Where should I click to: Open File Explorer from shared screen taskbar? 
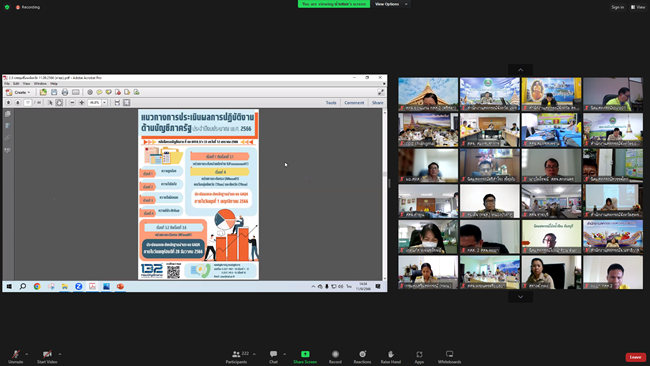pos(65,286)
